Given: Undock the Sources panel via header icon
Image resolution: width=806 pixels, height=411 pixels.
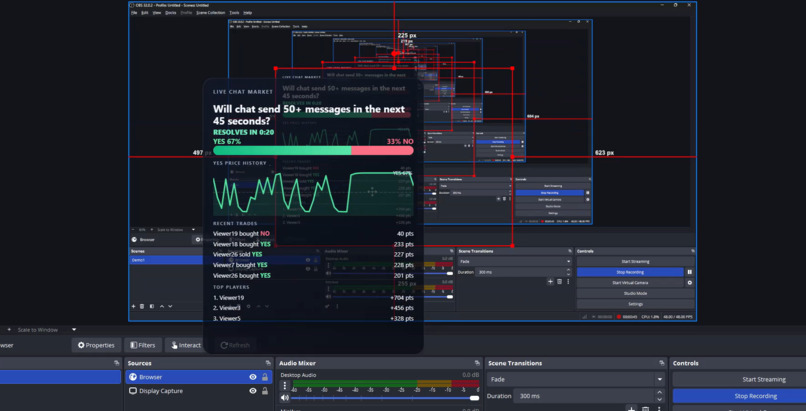Looking at the screenshot, I should [x=268, y=363].
